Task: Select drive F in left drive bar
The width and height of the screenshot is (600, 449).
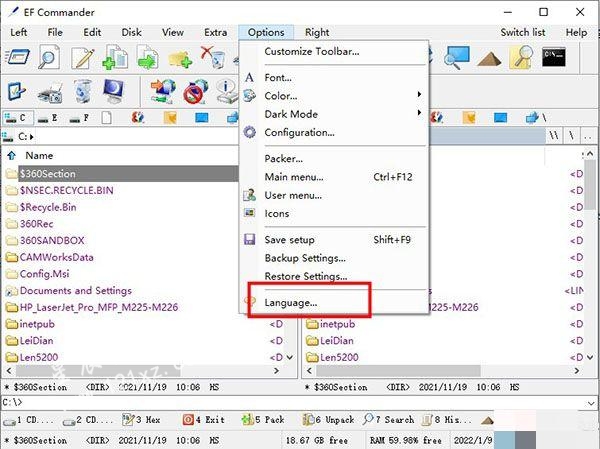Action: [81, 118]
